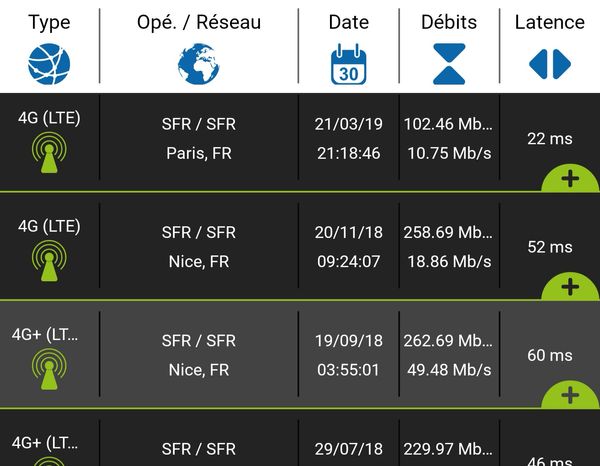
Task: Open the SFR Paris, FR test entry
Action: (198, 139)
